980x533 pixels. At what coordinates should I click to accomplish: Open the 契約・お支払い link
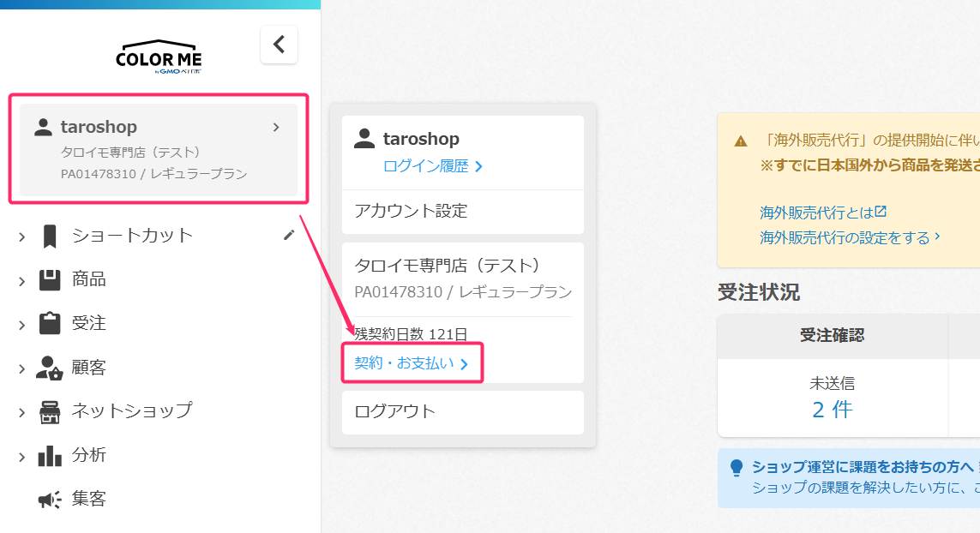(x=412, y=363)
